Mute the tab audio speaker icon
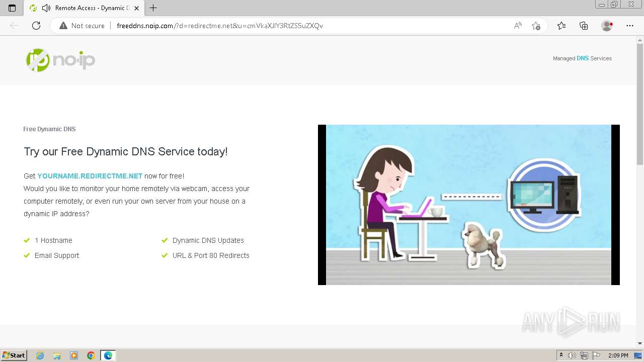Screen dimensions: 644x362 pyautogui.click(x=46, y=8)
